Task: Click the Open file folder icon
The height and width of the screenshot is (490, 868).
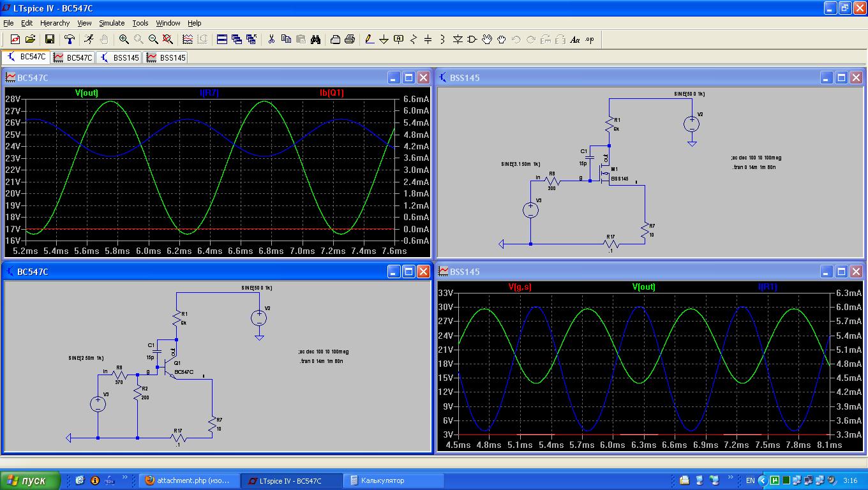Action: pyautogui.click(x=30, y=40)
